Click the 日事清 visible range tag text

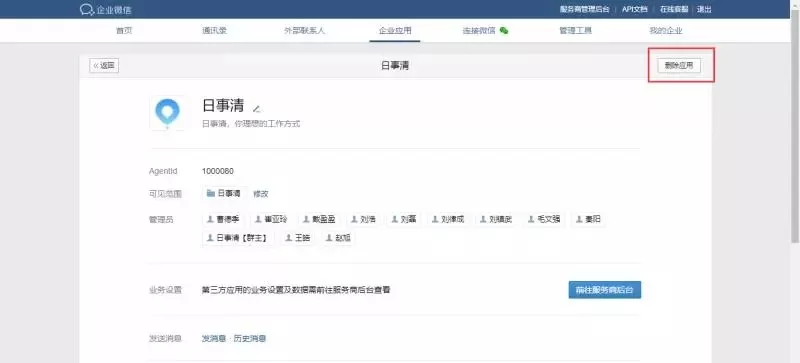coord(229,193)
